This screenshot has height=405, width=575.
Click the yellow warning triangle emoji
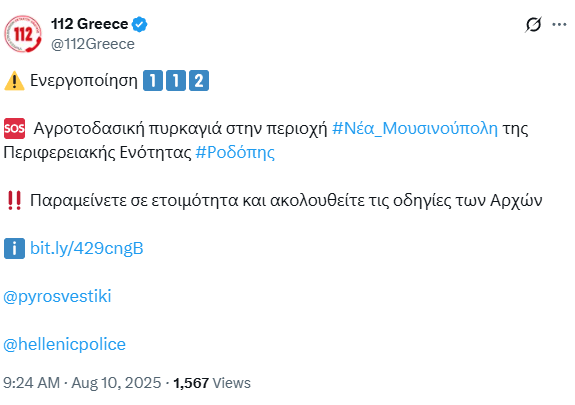14,81
